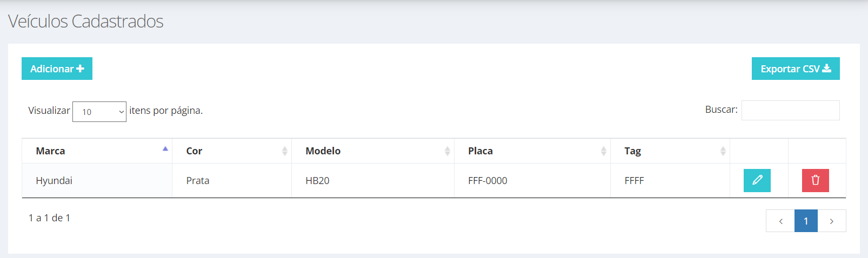Image resolution: width=868 pixels, height=258 pixels.
Task: Select page 1 in pagination
Action: pos(806,221)
